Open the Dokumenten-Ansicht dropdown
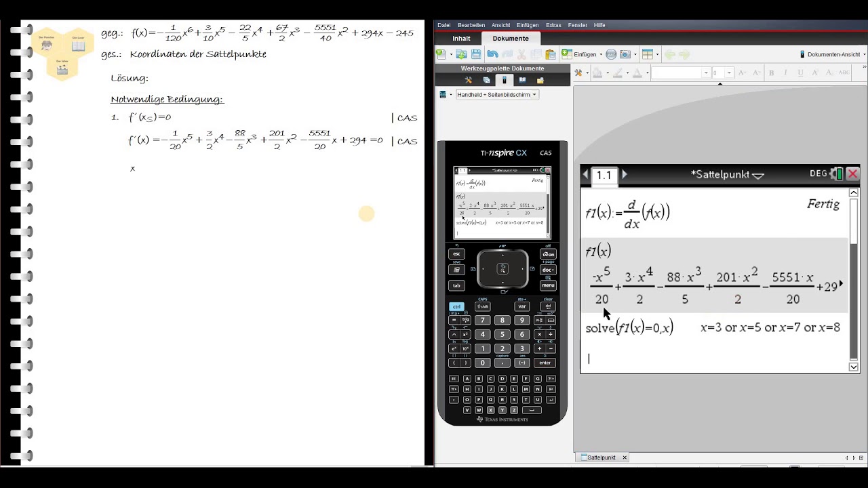Screen dimensions: 868x488 tap(833, 54)
